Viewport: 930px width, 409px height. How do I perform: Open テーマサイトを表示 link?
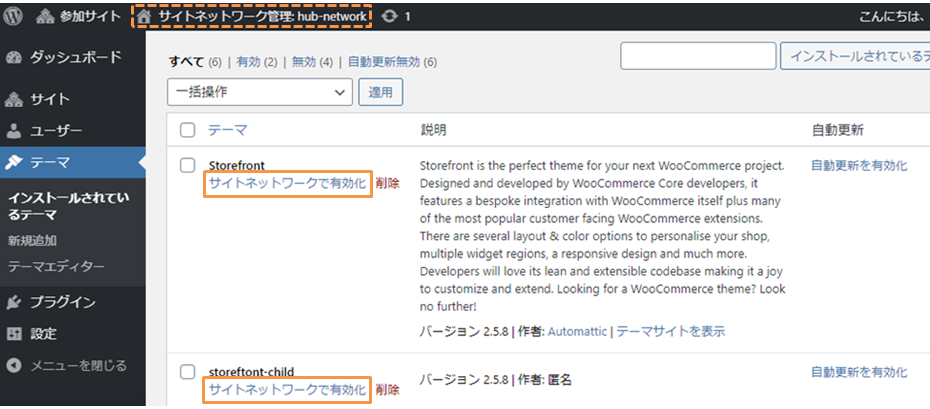[671, 331]
